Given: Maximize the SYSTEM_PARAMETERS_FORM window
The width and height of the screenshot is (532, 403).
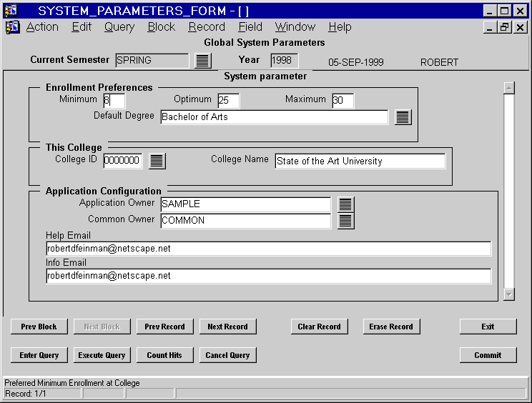Looking at the screenshot, I should pyautogui.click(x=505, y=11).
